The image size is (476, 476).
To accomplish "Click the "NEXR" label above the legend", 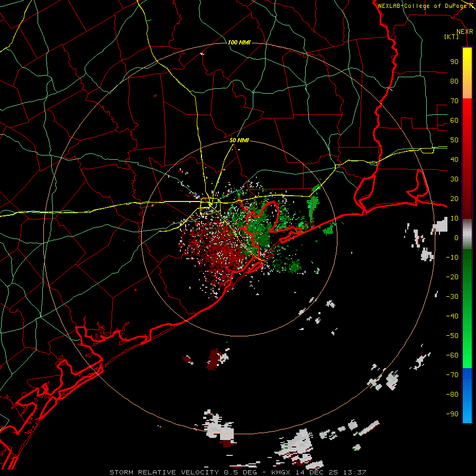I will pyautogui.click(x=465, y=32).
